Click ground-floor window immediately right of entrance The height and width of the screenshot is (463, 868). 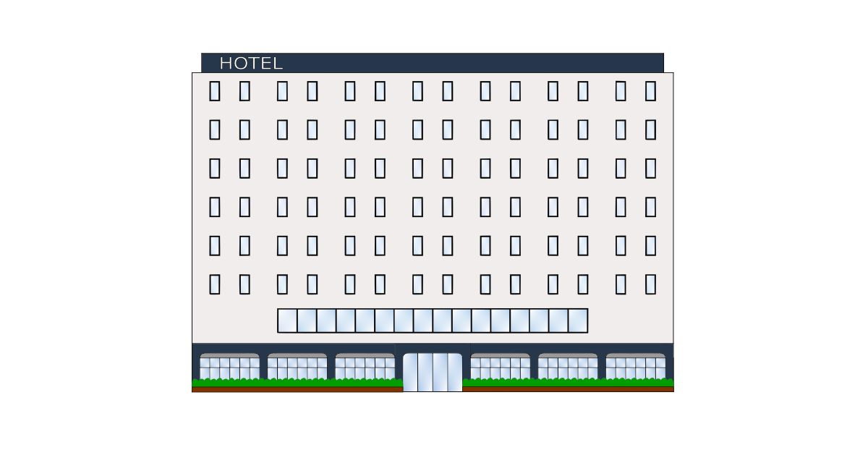click(501, 367)
